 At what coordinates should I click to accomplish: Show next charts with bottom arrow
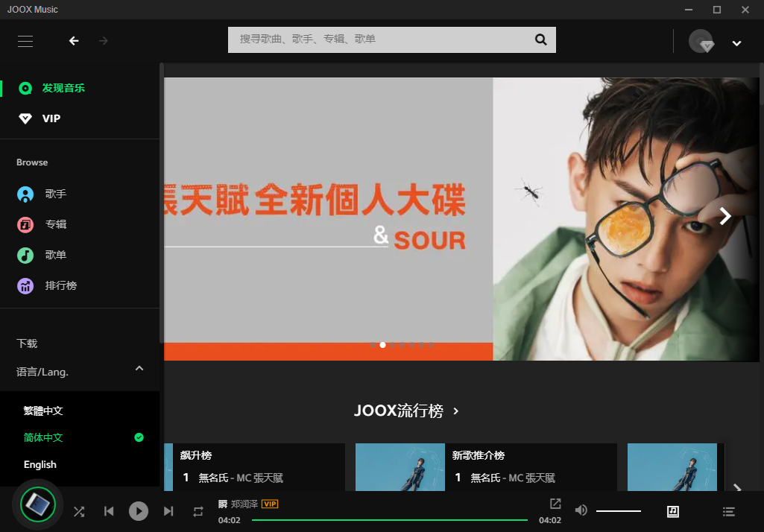[737, 487]
